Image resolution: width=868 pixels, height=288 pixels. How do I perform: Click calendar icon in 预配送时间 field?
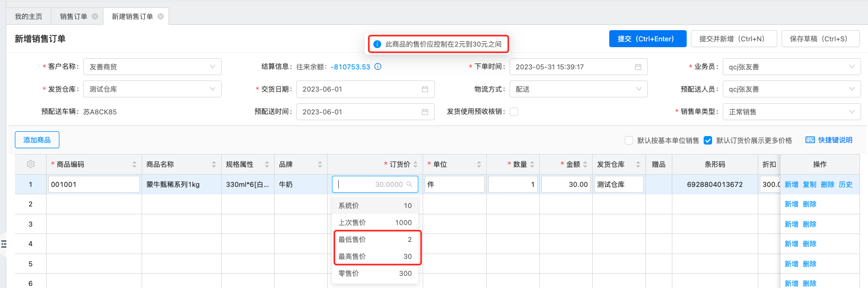click(x=425, y=112)
